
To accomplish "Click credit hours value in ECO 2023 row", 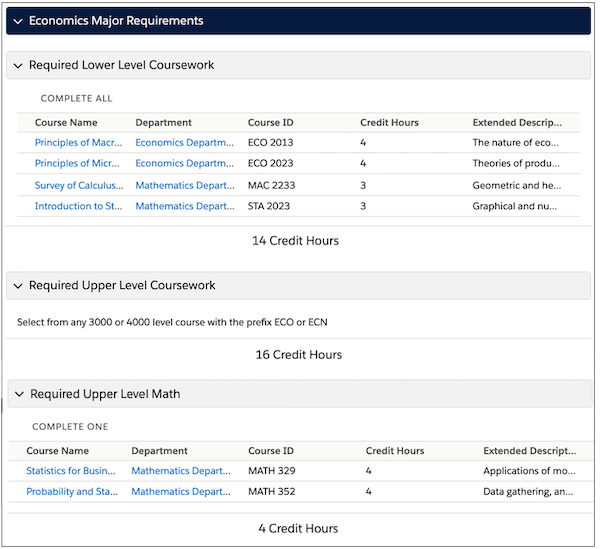I will [363, 163].
